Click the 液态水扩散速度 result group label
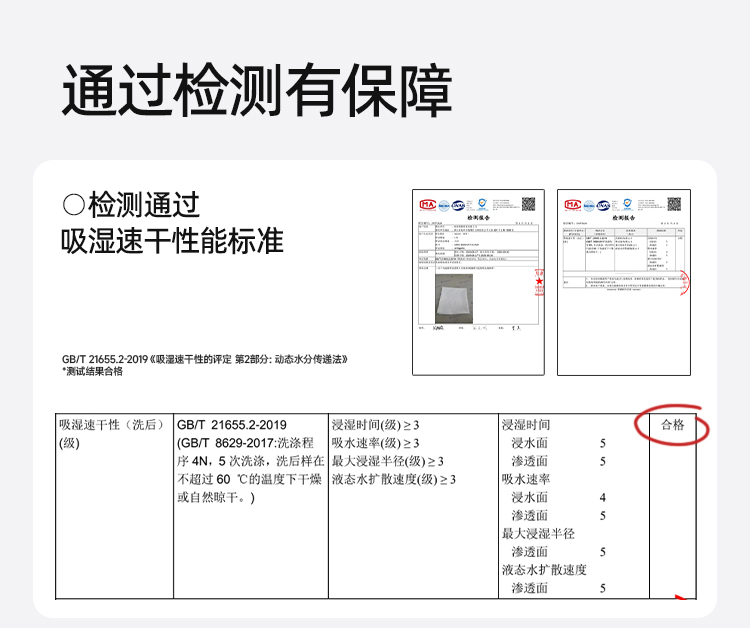The image size is (750, 628). click(x=544, y=570)
